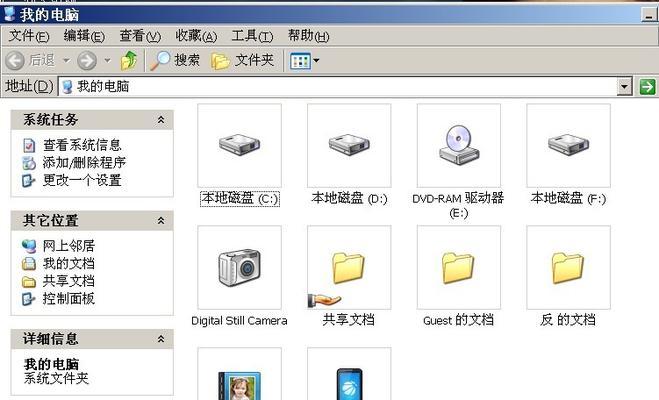Toggle the 文件夹 folders pane button

tap(242, 61)
